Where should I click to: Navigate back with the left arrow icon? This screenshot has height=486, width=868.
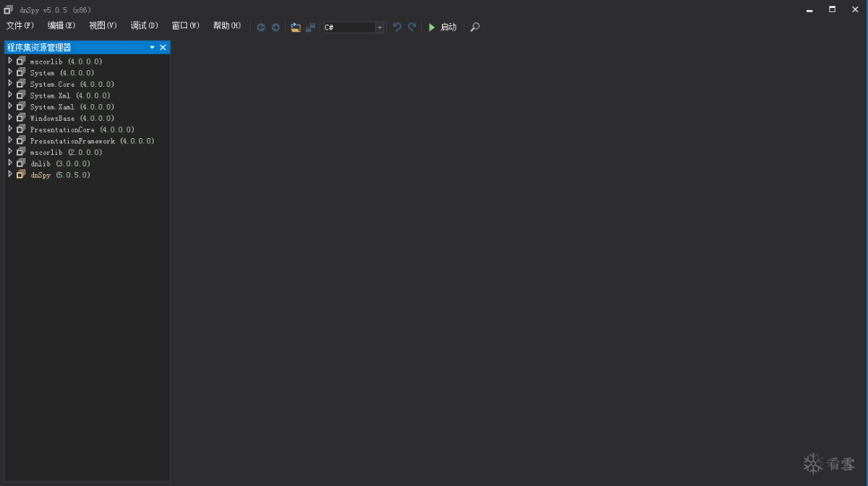coord(261,27)
